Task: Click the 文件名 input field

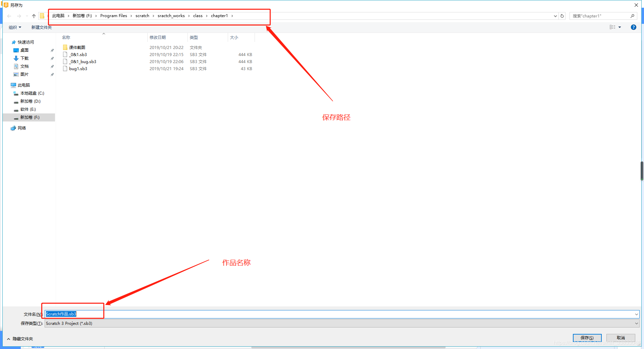Action: (342, 314)
